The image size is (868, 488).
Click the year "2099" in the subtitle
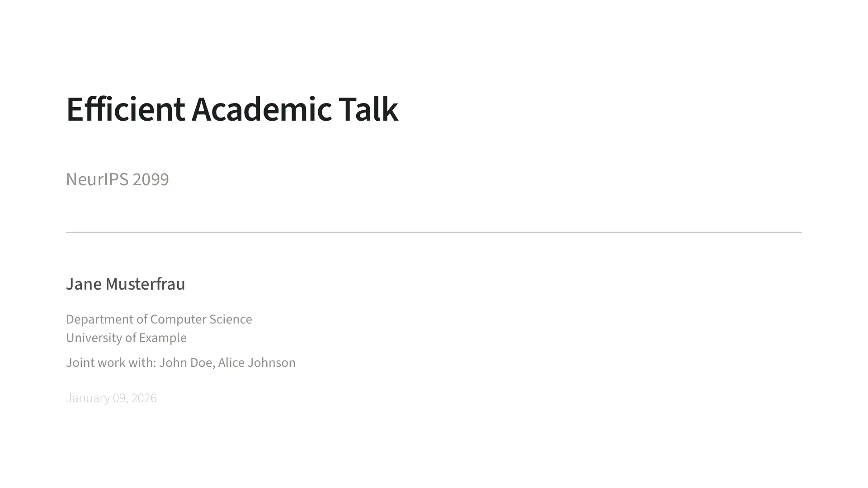pyautogui.click(x=151, y=179)
